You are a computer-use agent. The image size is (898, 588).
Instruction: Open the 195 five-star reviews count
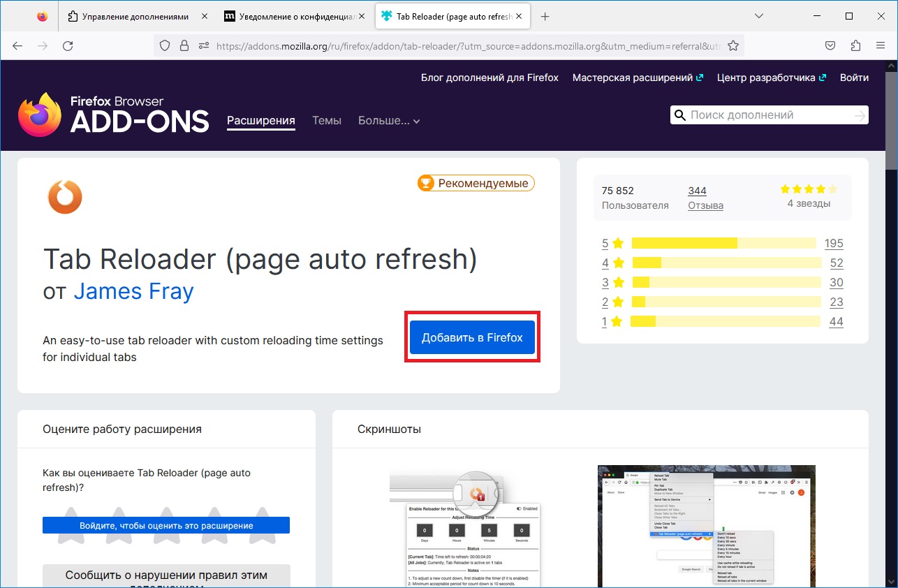[x=834, y=243]
